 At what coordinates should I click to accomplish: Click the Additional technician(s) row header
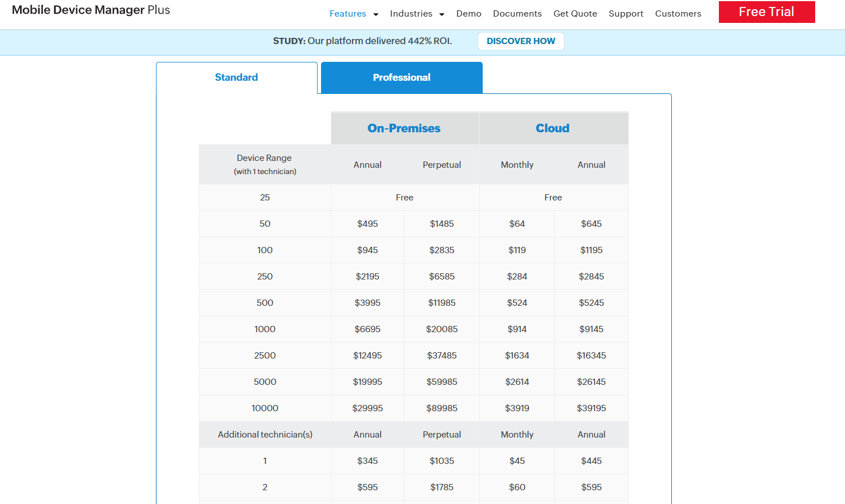coord(265,435)
